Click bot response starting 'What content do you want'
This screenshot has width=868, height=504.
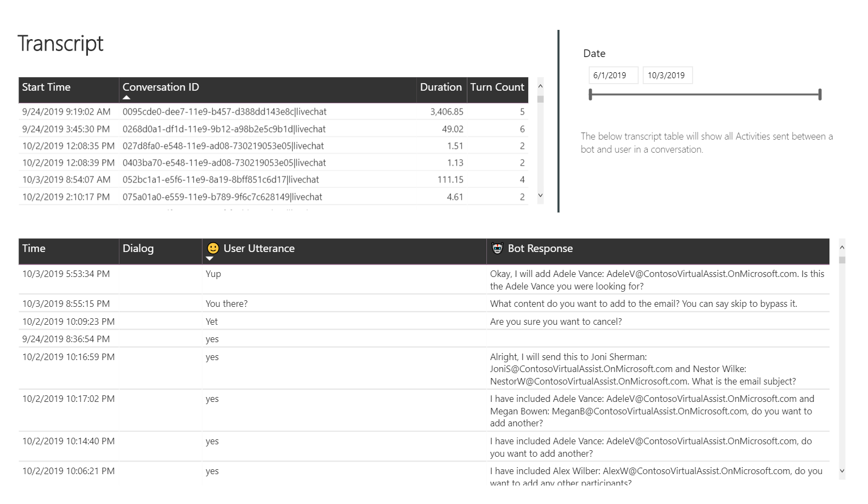coord(644,304)
